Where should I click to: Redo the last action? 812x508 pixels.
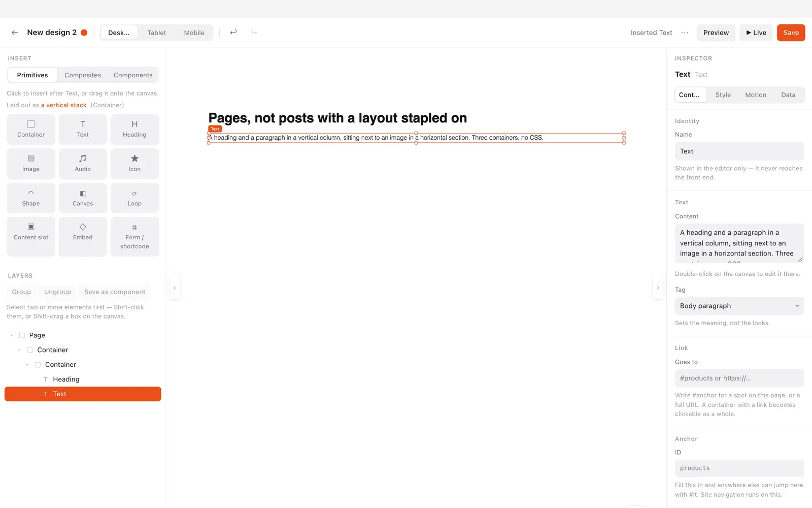point(254,33)
